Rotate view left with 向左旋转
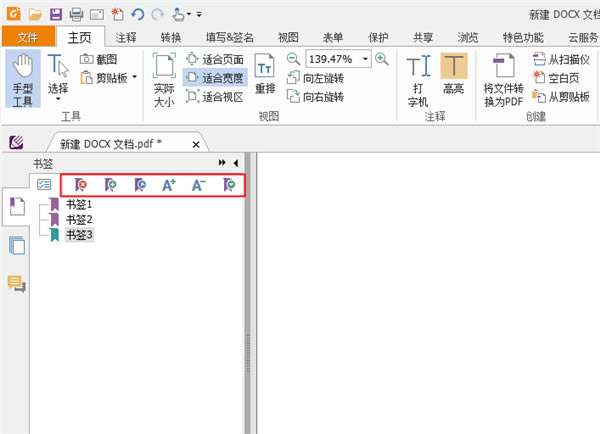 316,78
